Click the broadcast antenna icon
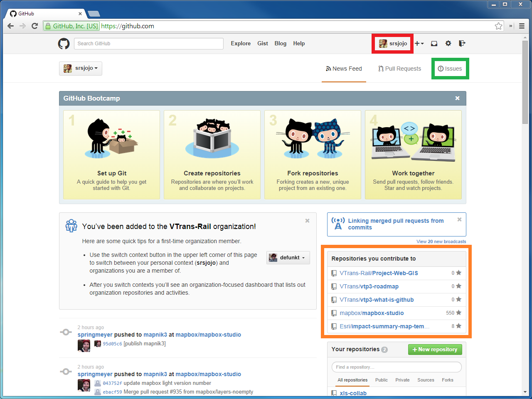The width and height of the screenshot is (532, 399). [338, 224]
